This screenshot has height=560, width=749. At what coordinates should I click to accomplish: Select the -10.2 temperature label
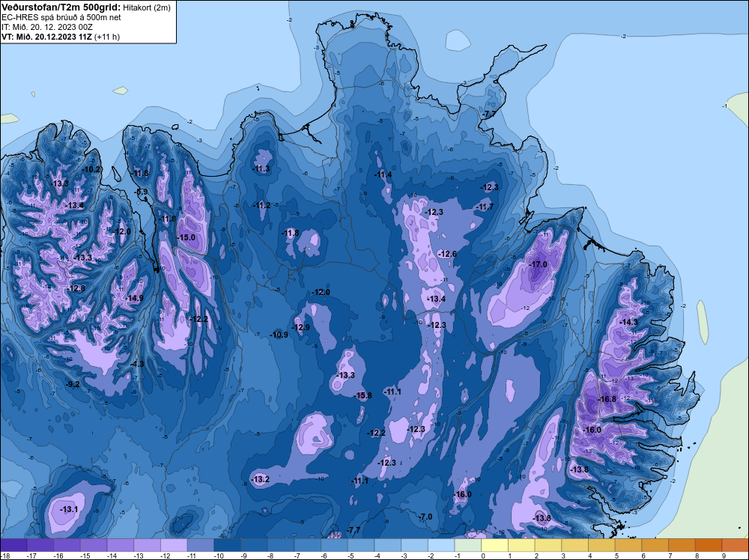[91, 169]
